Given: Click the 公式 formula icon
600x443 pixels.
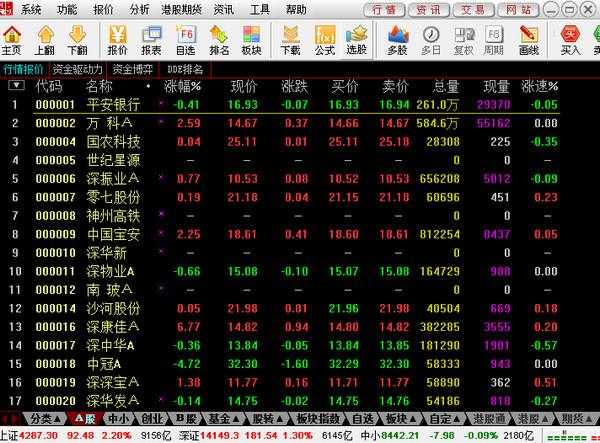Looking at the screenshot, I should tap(324, 40).
